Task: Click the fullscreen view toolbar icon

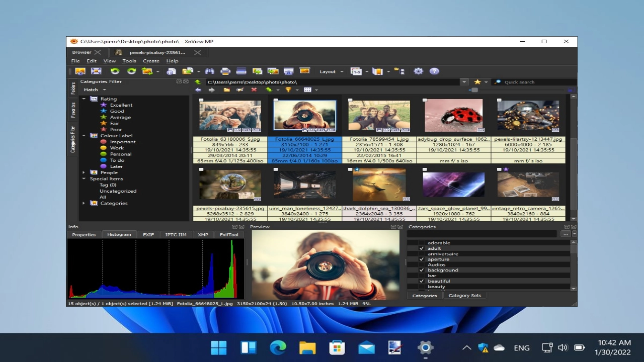Action: pyautogui.click(x=96, y=71)
